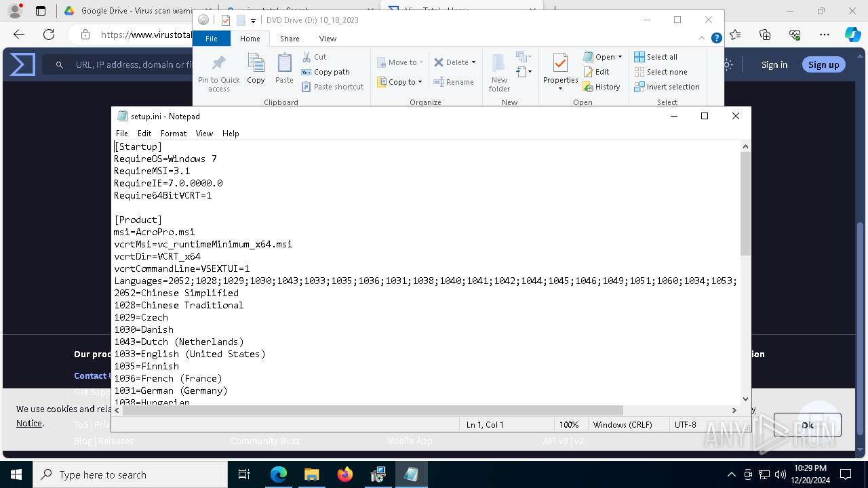
Task: Click Select all in the Select group
Action: (x=655, y=57)
